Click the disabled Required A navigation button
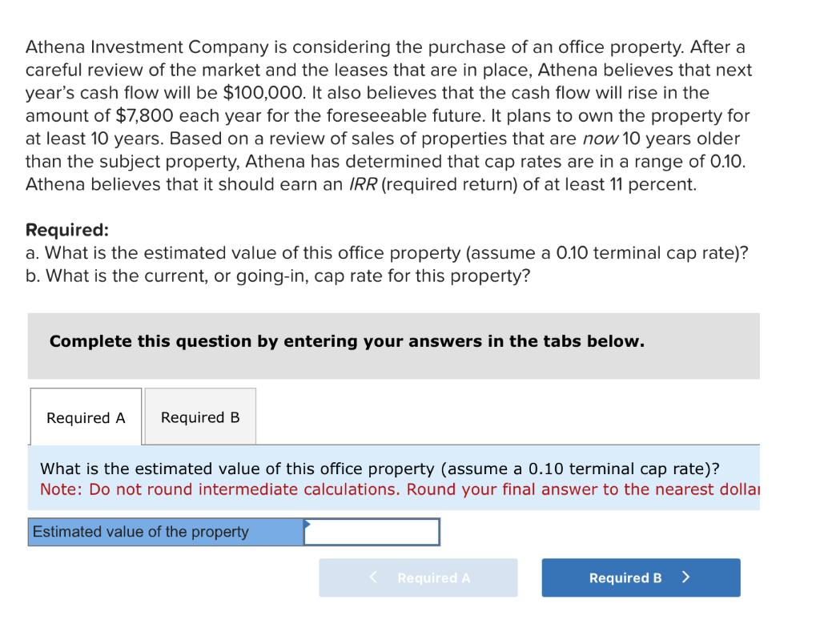 (x=419, y=578)
